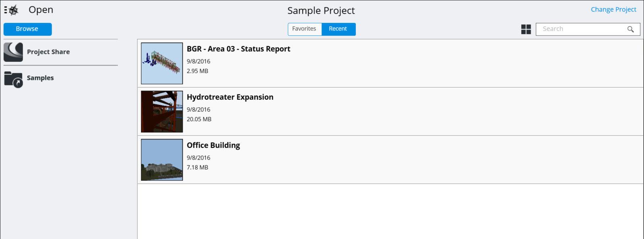Click the Sample Project heading
The width and height of the screenshot is (644, 239).
[321, 11]
